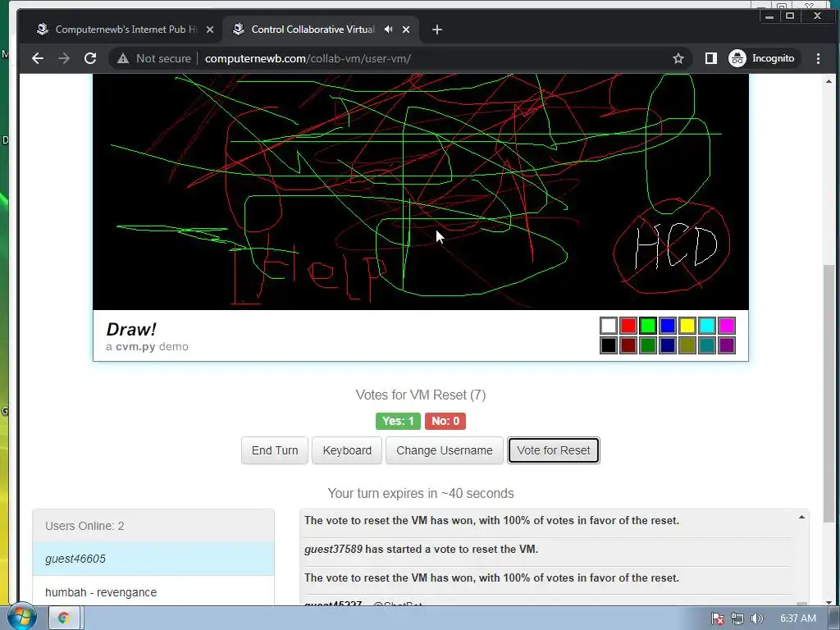The image size is (840, 630).
Task: Choose the yellow color swatch
Action: pyautogui.click(x=687, y=326)
